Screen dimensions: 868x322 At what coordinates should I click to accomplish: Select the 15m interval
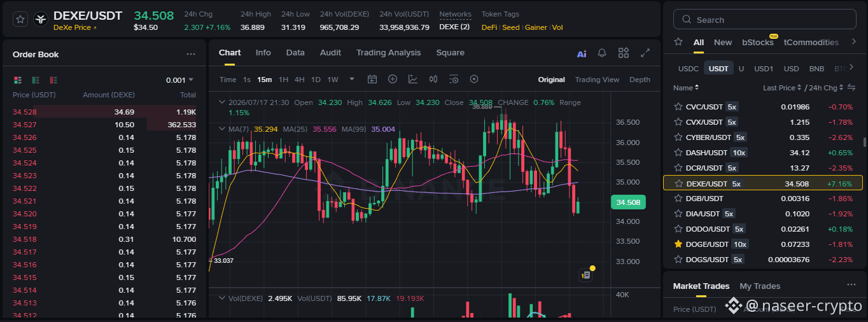(x=265, y=80)
